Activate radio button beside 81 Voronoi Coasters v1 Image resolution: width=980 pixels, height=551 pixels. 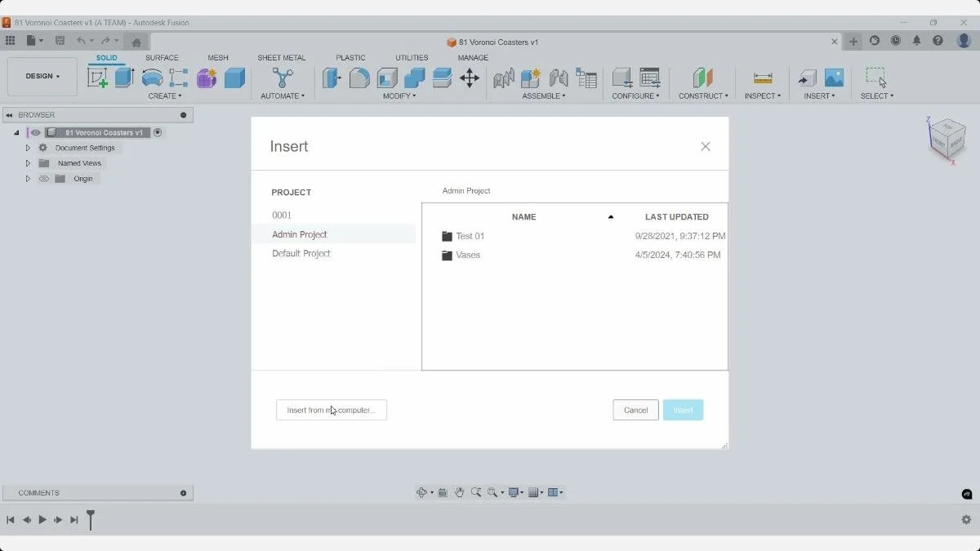point(158,132)
